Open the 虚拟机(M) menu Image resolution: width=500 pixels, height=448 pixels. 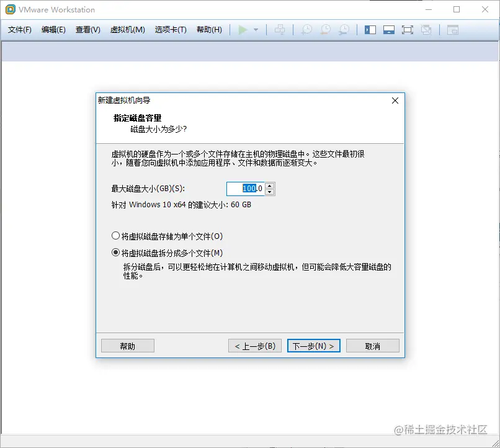128,30
